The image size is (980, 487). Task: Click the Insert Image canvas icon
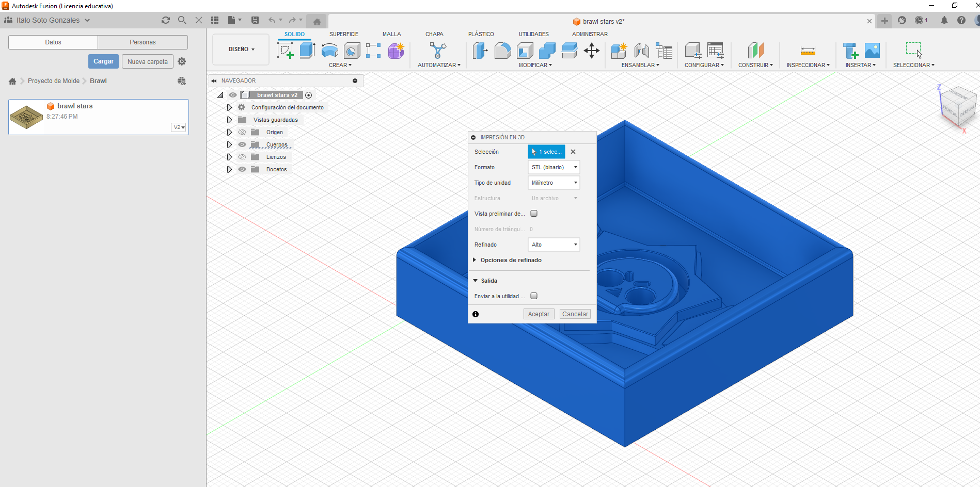pos(872,51)
